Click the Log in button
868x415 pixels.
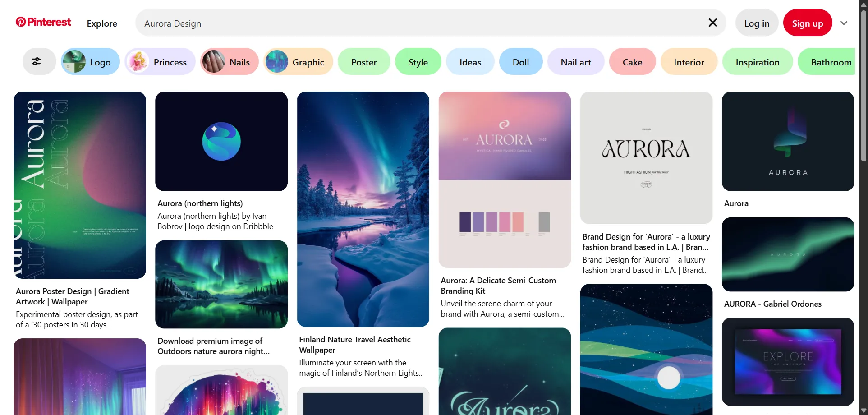tap(757, 23)
